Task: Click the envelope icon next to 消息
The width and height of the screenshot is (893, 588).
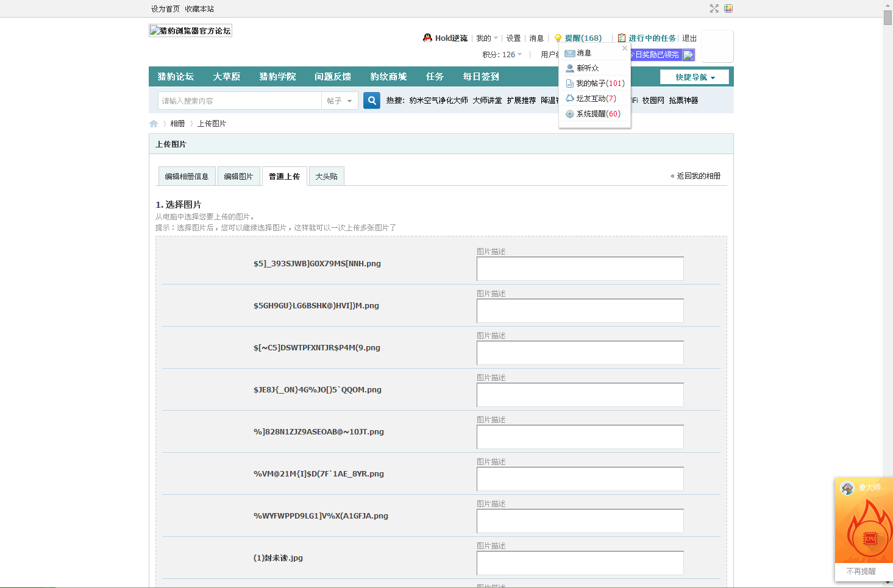Action: pyautogui.click(x=570, y=53)
